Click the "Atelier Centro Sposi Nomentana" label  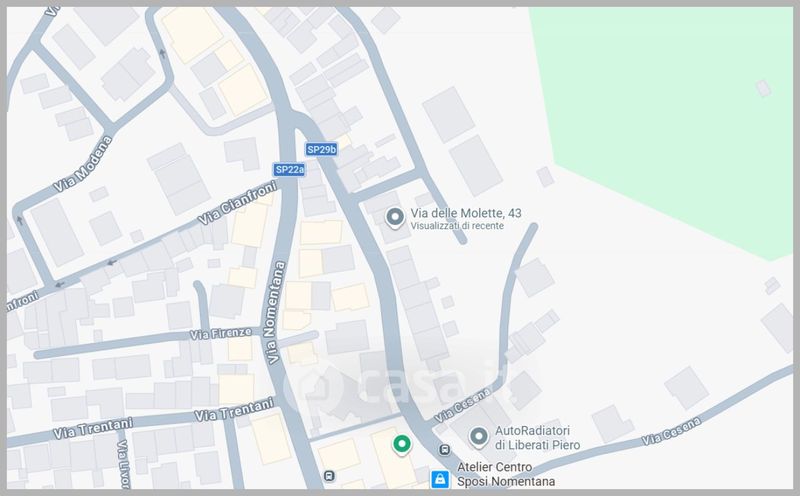(x=504, y=475)
